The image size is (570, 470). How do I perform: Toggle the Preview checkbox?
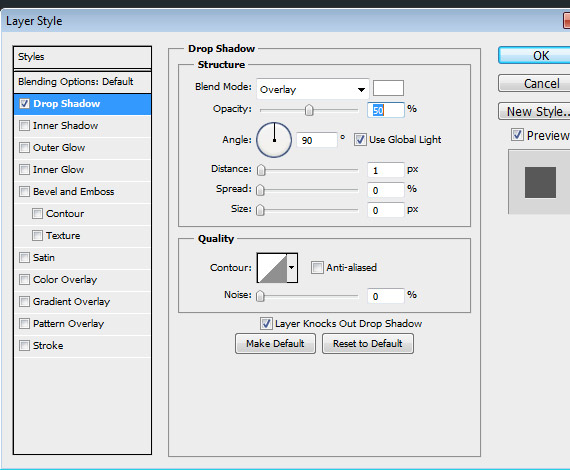(x=517, y=135)
